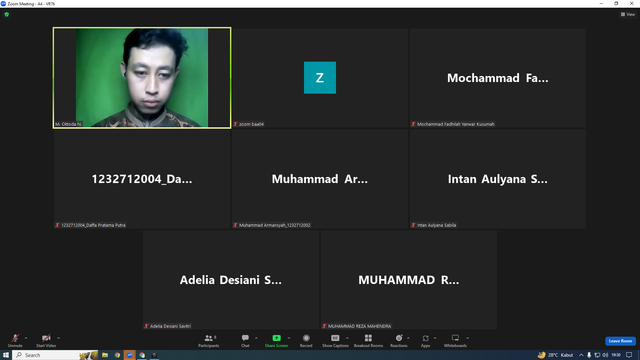Open File Explorer from the taskbar
This screenshot has height=360, width=640.
pyautogui.click(x=105, y=355)
